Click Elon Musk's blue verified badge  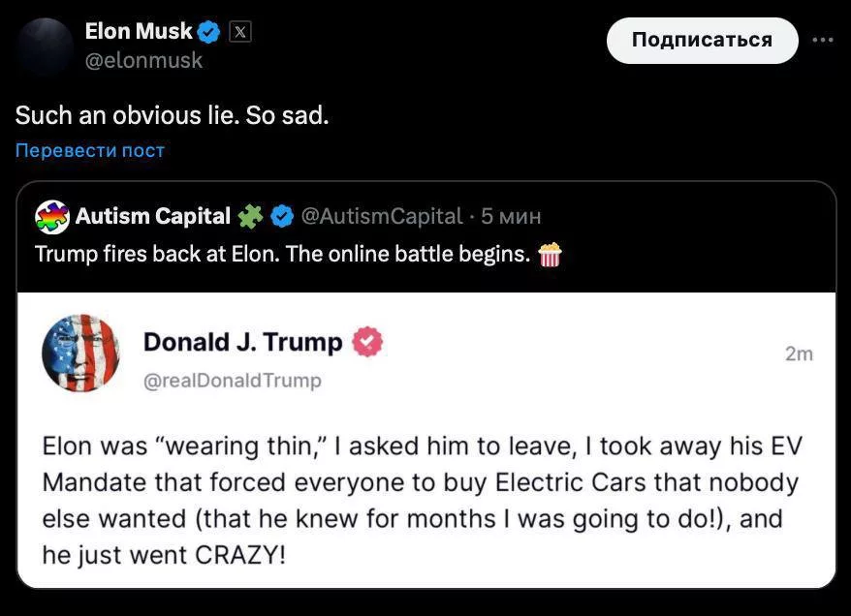point(209,30)
